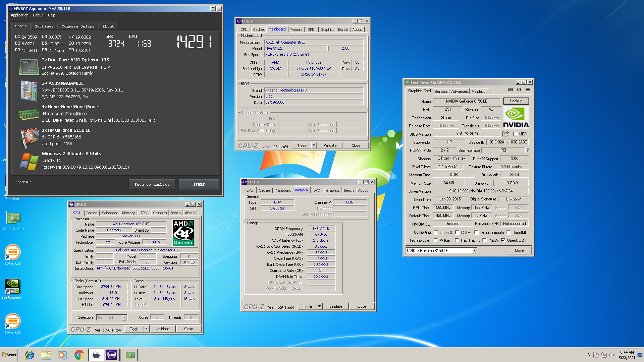The height and width of the screenshot is (362, 644).
Task: Toggle the DirectCompute checkbox
Action: pos(476,232)
